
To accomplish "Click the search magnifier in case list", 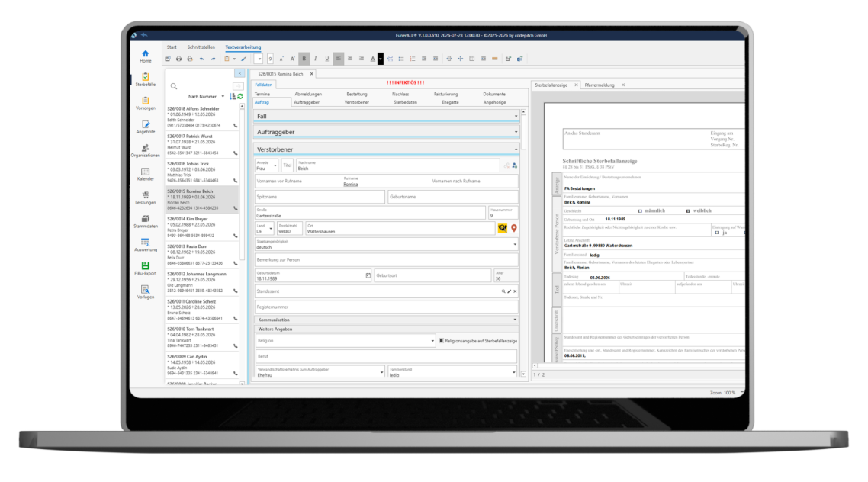I will (174, 86).
